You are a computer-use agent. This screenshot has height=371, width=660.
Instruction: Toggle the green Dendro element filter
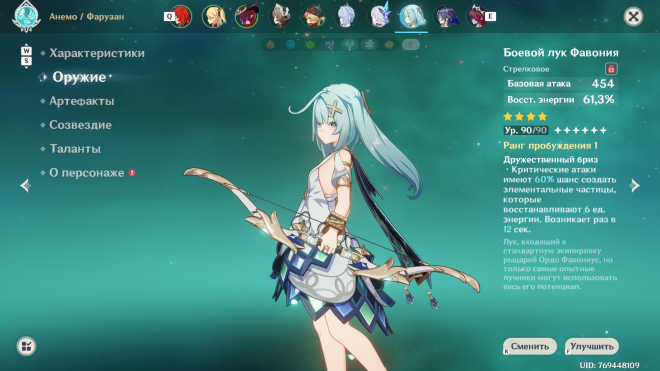(x=310, y=44)
